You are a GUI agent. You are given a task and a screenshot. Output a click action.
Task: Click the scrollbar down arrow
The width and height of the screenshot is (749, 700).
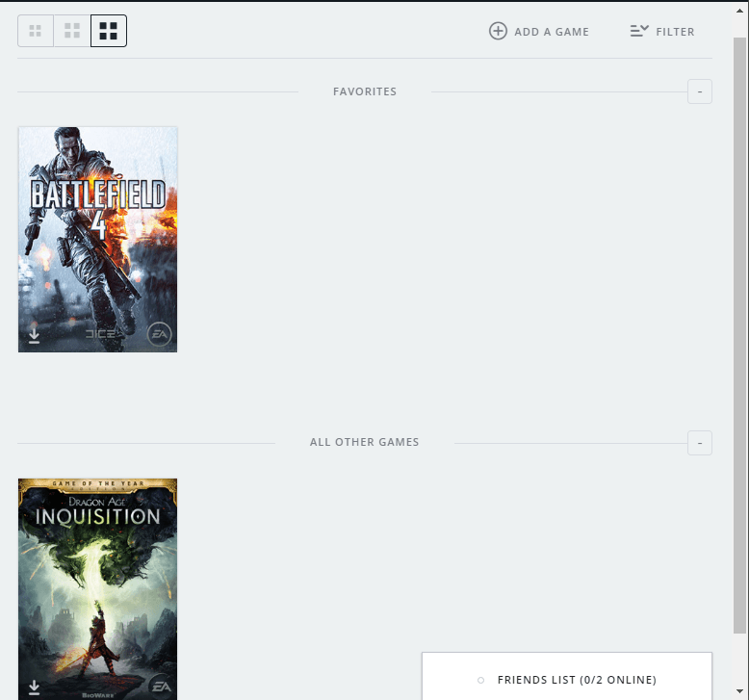point(739,691)
